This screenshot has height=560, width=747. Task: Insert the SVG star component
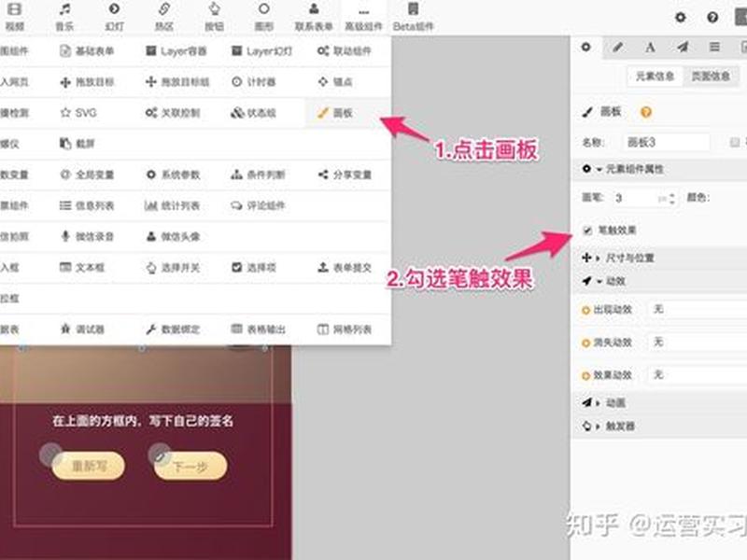78,113
